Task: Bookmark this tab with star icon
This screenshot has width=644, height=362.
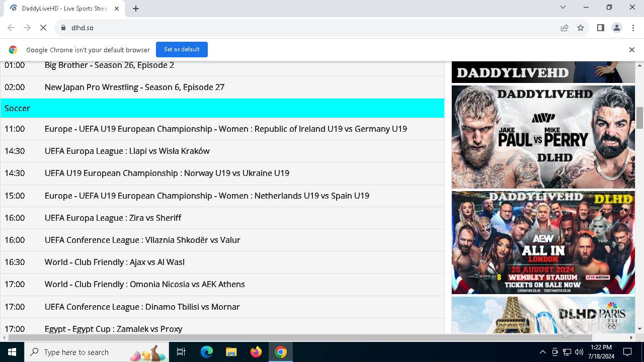Action: point(581,28)
